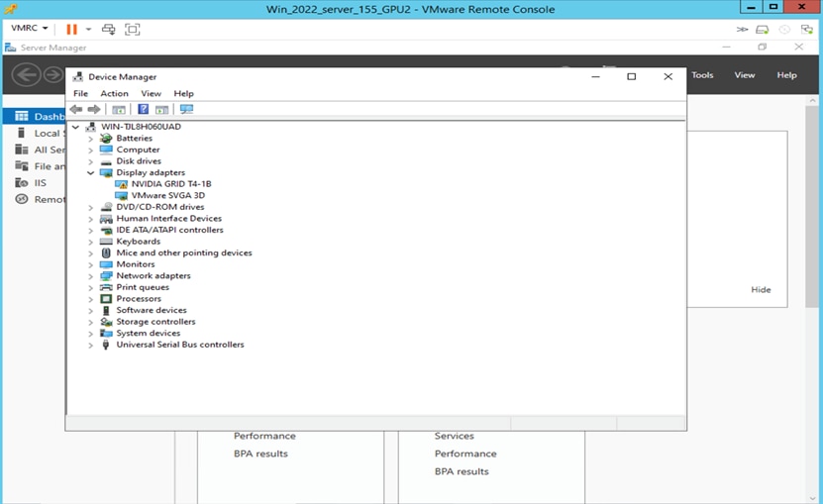
Task: Click the Universal Serial Bus controllers icon
Action: (x=106, y=345)
